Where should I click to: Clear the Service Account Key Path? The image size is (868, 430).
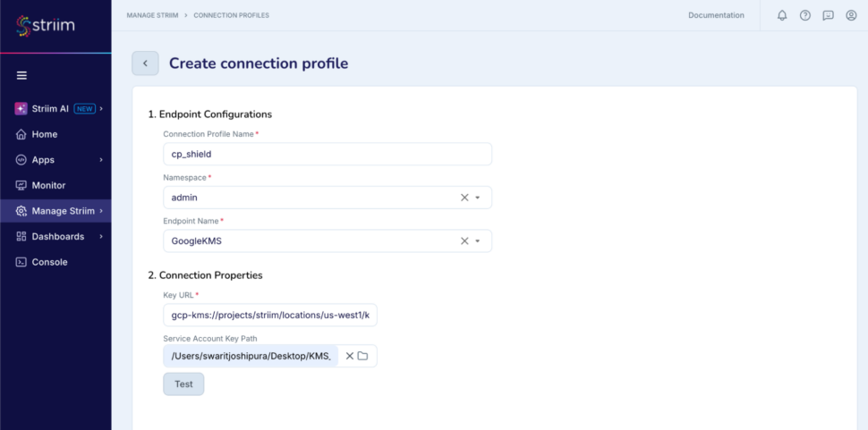coord(350,356)
